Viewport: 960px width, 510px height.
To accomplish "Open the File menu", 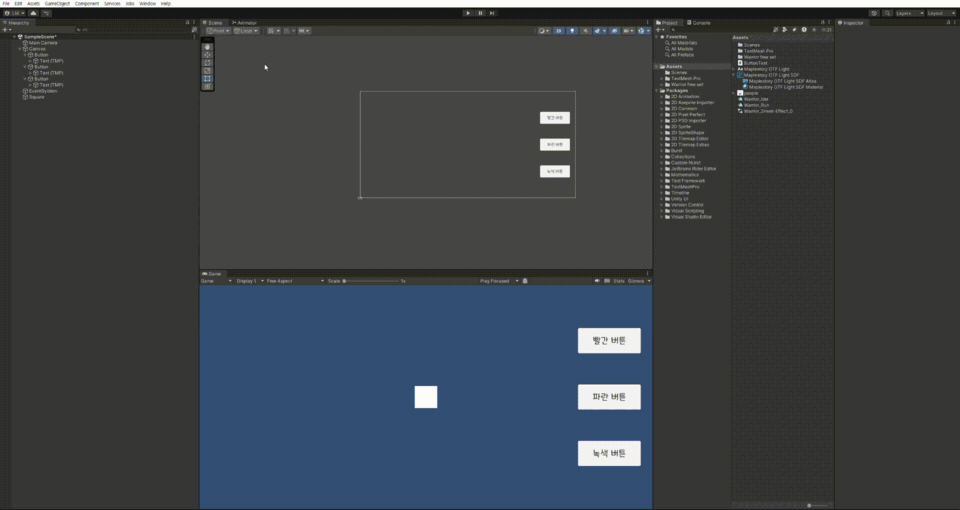I will [6, 4].
